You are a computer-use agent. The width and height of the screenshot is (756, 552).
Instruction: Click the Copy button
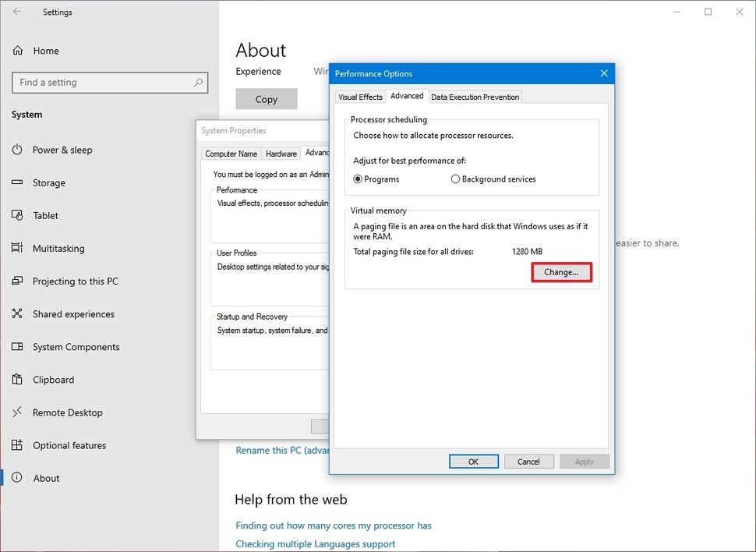[266, 99]
